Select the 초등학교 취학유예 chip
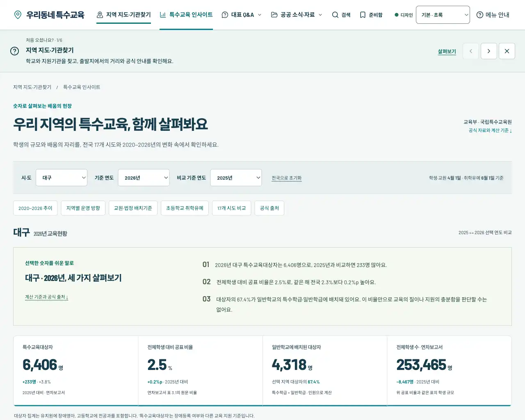525x420 pixels. (x=185, y=208)
